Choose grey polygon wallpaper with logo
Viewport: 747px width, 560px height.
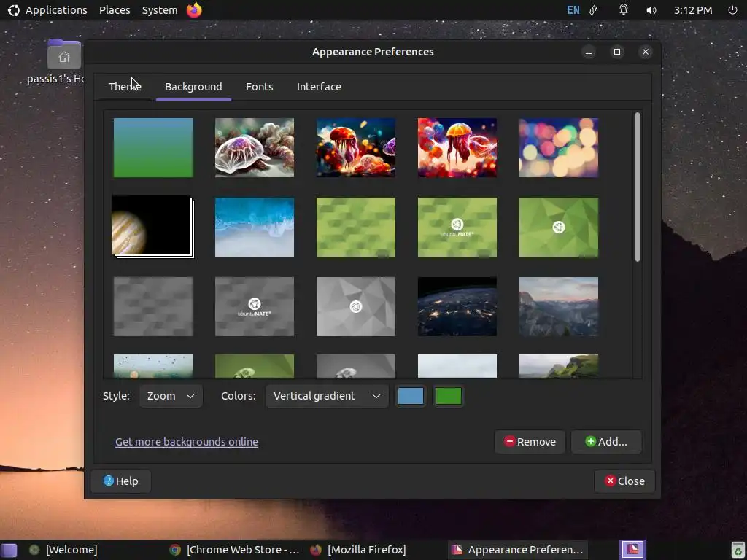pos(356,307)
